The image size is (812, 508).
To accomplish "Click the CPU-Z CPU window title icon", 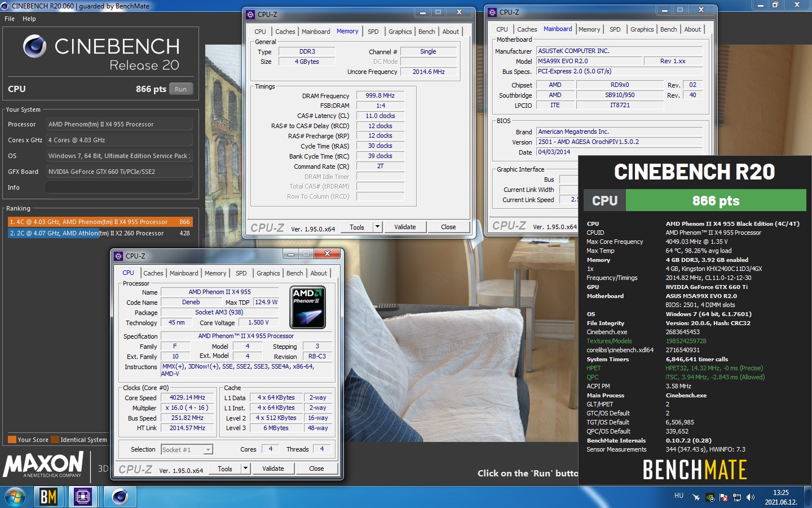I will point(118,256).
